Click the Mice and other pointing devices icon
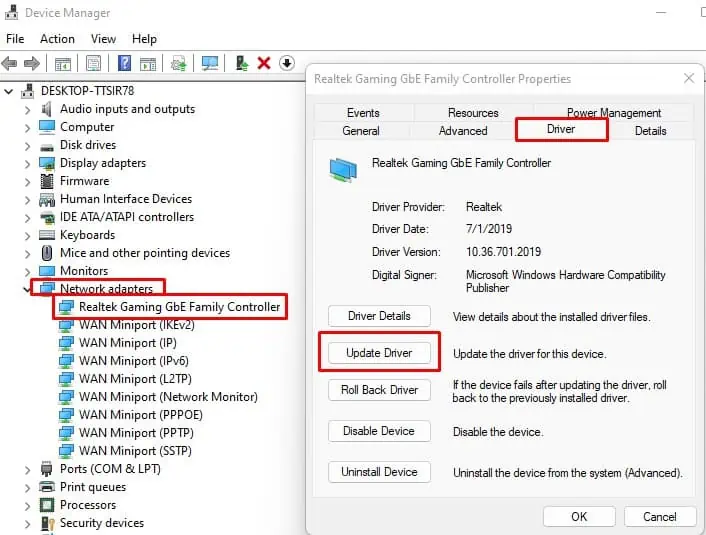Viewport: 706px width, 535px height. click(x=47, y=253)
